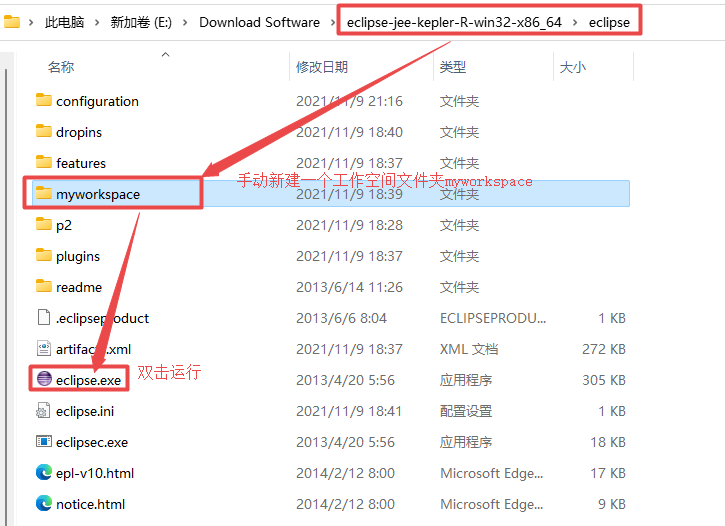Click the dropins folder icon
Viewport: 725px width, 526px height.
(x=43, y=131)
